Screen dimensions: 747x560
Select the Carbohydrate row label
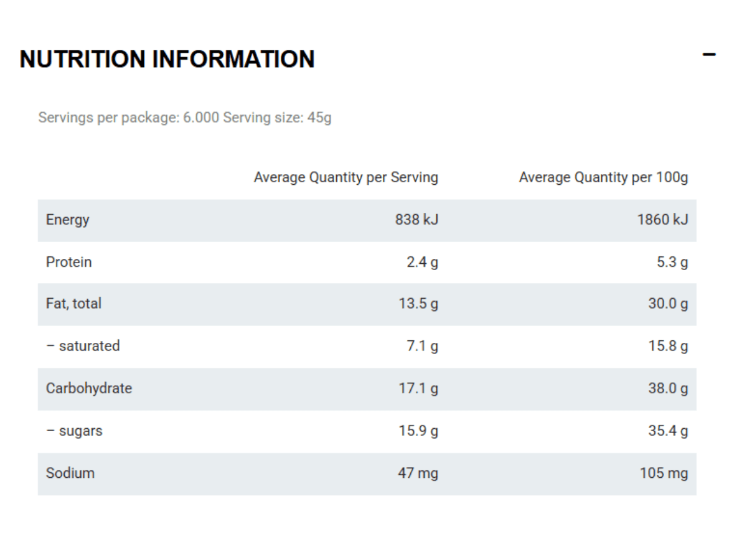click(89, 388)
